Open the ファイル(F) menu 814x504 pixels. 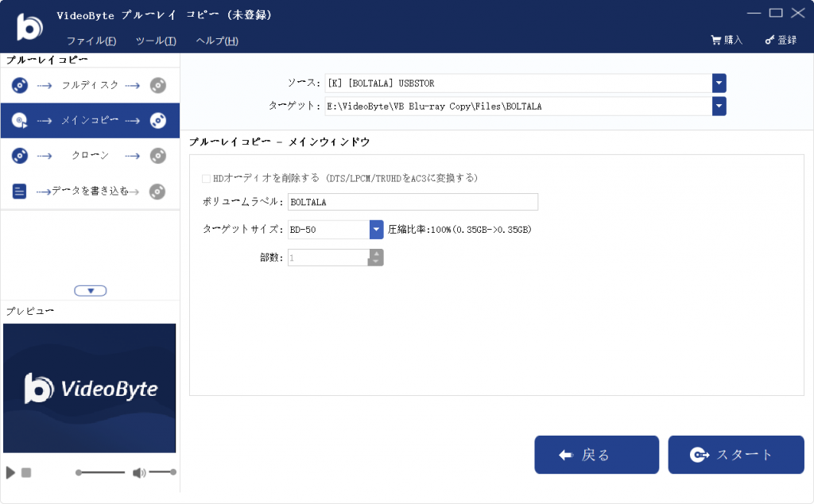tap(91, 41)
